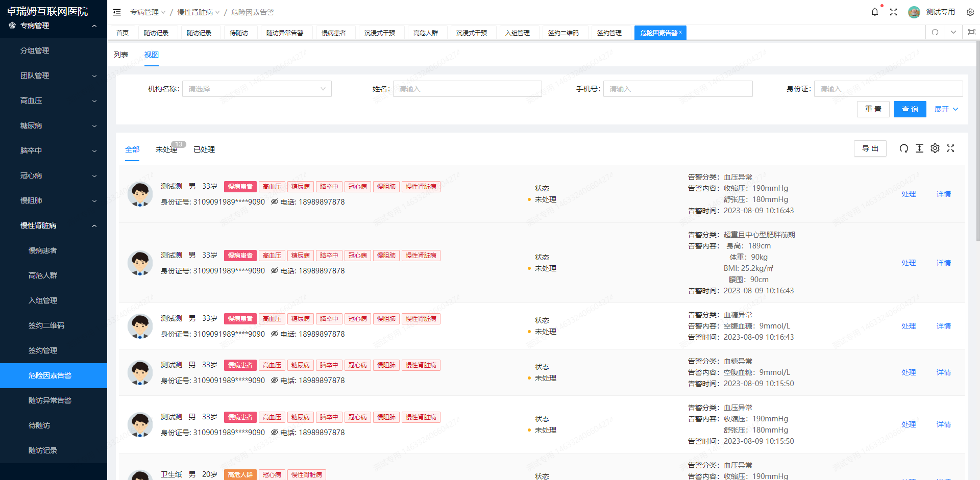Image resolution: width=980 pixels, height=480 pixels.
Task: Select the 未处理 filter tab
Action: [166, 149]
